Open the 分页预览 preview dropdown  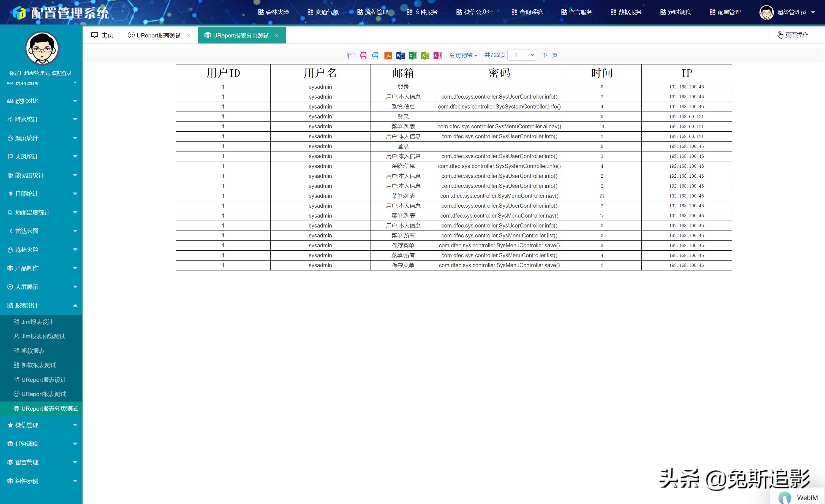[x=463, y=55]
